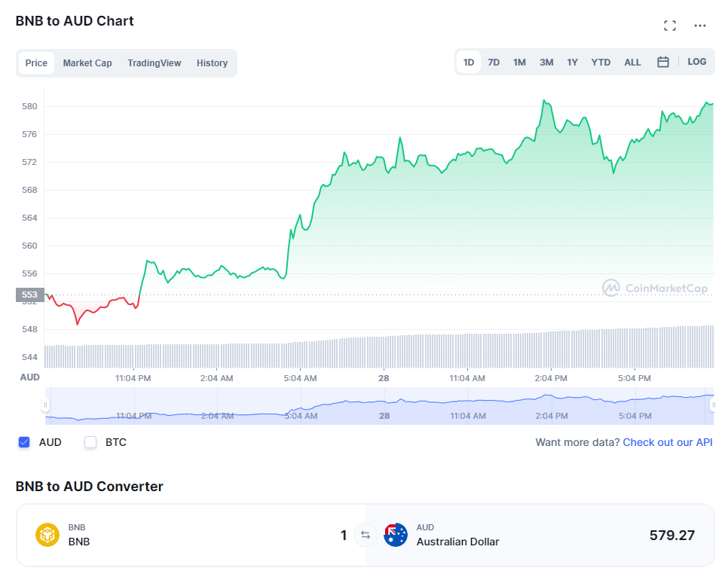Enable the BTC checkbox
This screenshot has width=728, height=577.
tap(90, 442)
